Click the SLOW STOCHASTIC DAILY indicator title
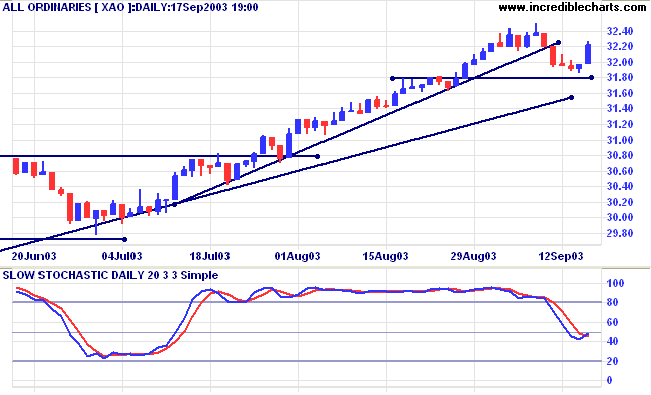Screen dimensions: 651x395 tap(110, 275)
